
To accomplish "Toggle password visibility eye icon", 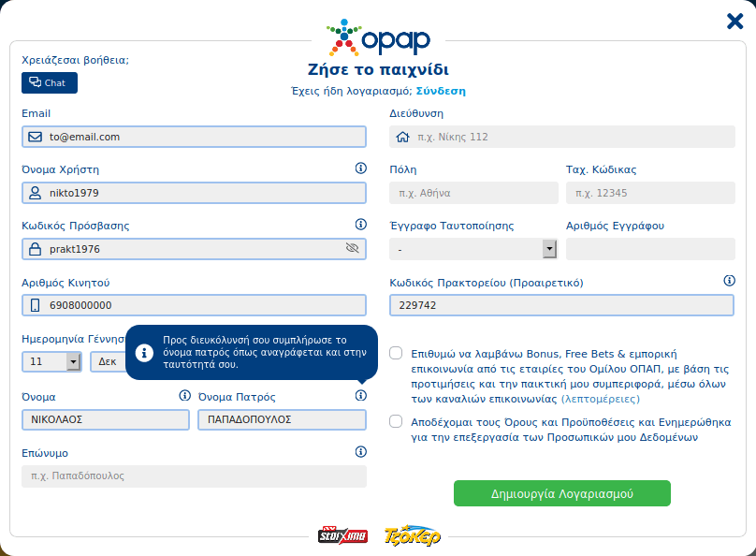I will (353, 248).
